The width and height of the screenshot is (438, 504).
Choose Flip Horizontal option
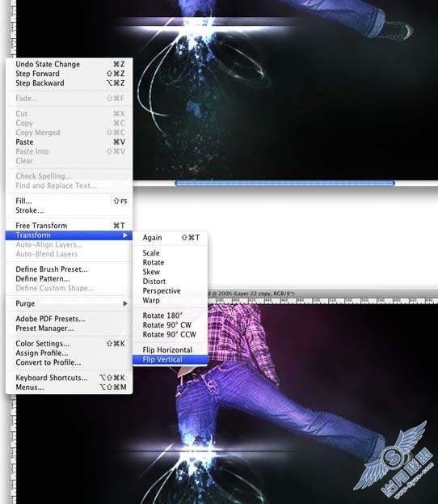170,349
